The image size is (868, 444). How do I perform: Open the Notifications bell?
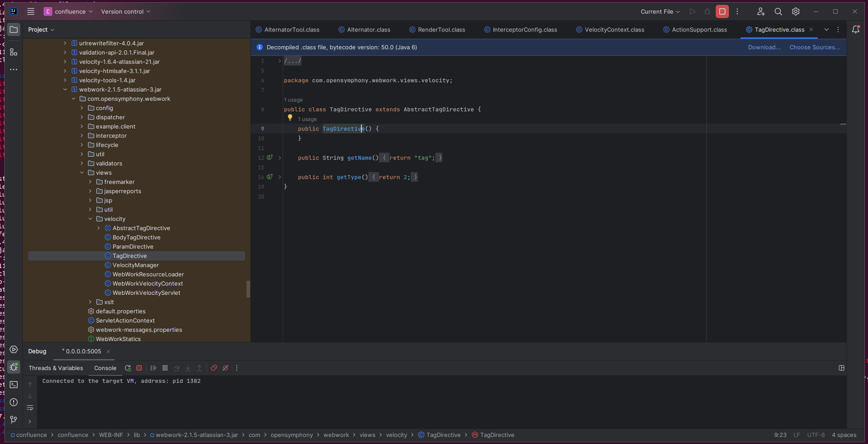click(x=856, y=29)
